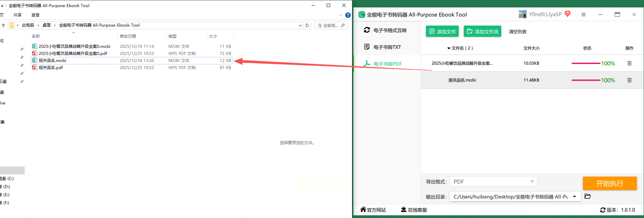Image resolution: width=644 pixels, height=218 pixels.
Task: Open output folder via folder icon
Action: tap(588, 196)
